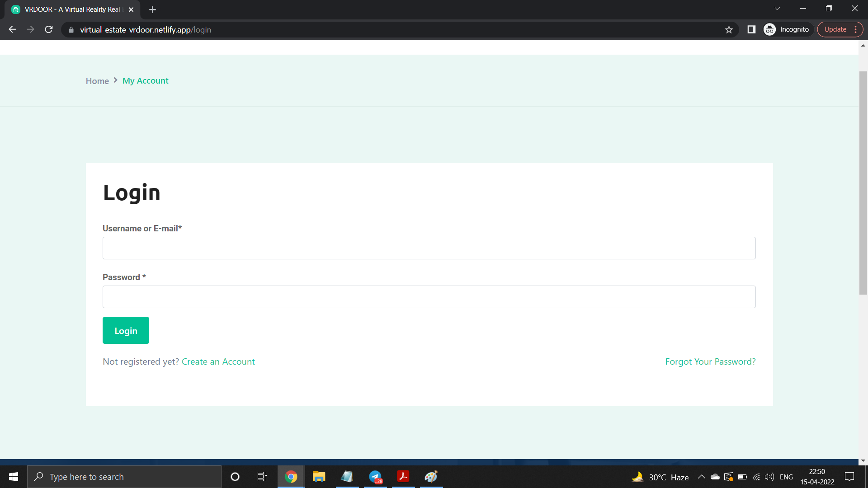Go to Home breadcrumb link
The width and height of the screenshot is (868, 488).
click(97, 81)
